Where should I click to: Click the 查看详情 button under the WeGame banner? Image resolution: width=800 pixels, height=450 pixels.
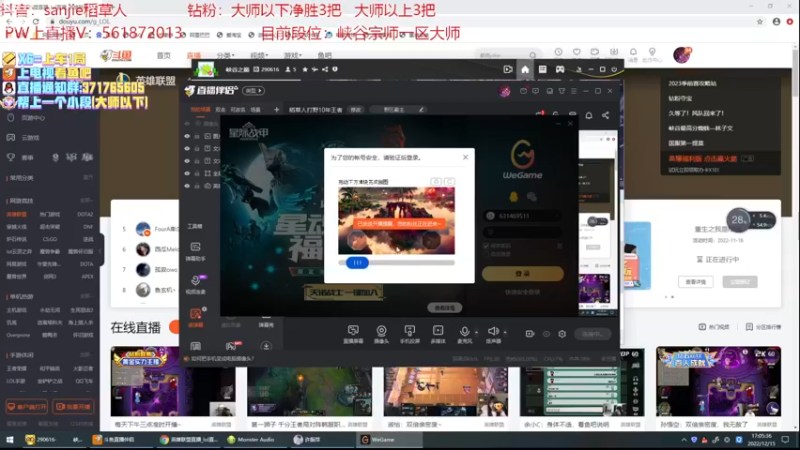[x=444, y=308]
